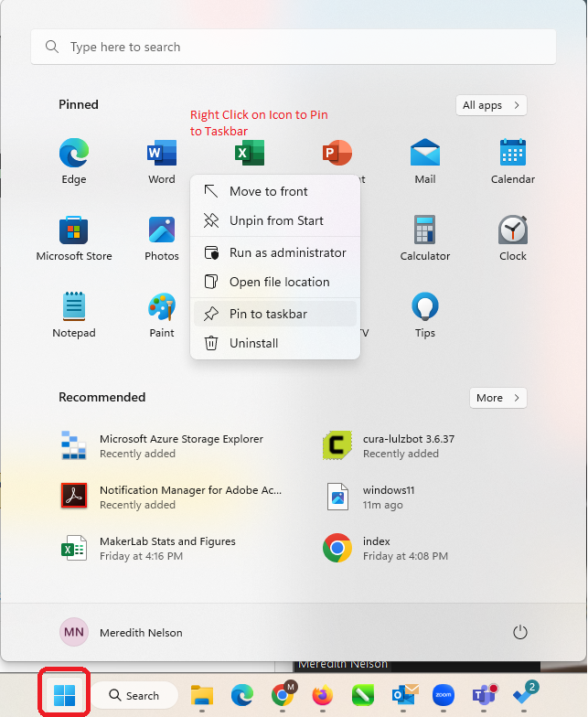Click the Start menu search field

pyautogui.click(x=294, y=47)
